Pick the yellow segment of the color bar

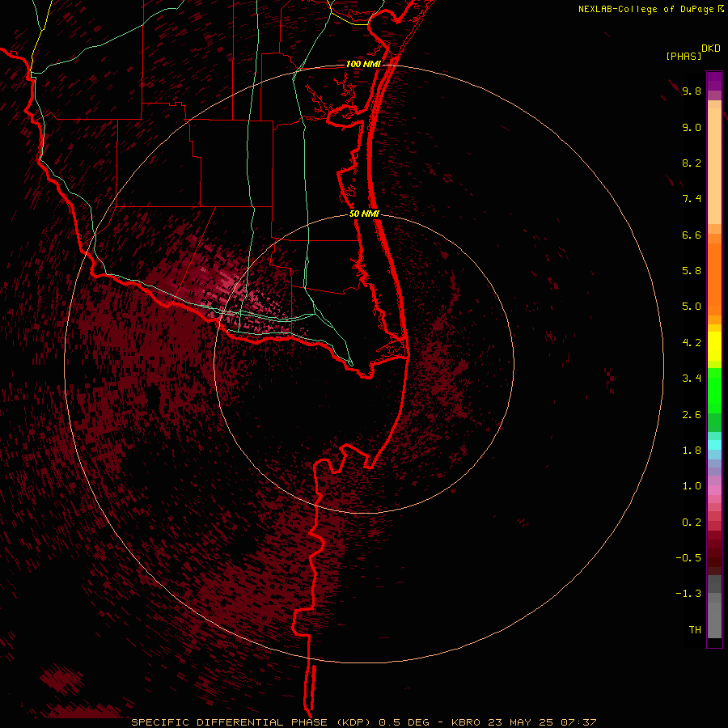tap(714, 346)
